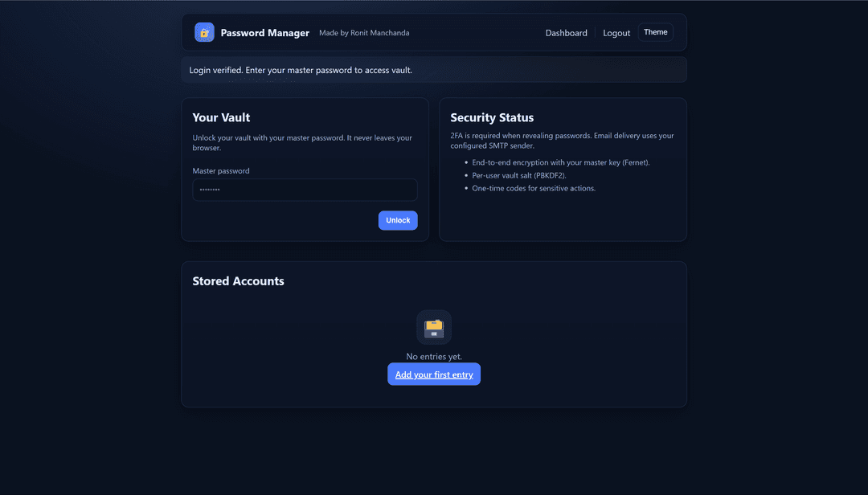
Task: Click the login verified notification banner
Action: [434, 70]
